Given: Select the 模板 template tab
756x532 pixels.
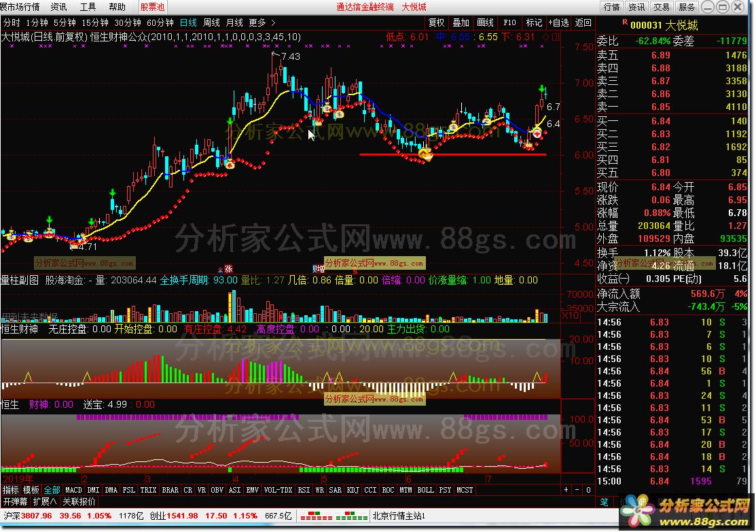Looking at the screenshot, I should point(31,490).
